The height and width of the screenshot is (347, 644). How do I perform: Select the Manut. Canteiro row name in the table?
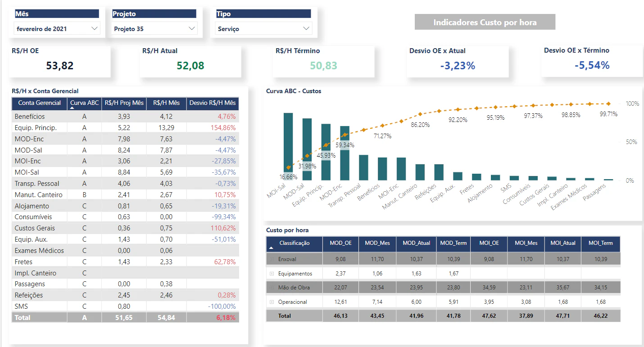[x=38, y=195]
